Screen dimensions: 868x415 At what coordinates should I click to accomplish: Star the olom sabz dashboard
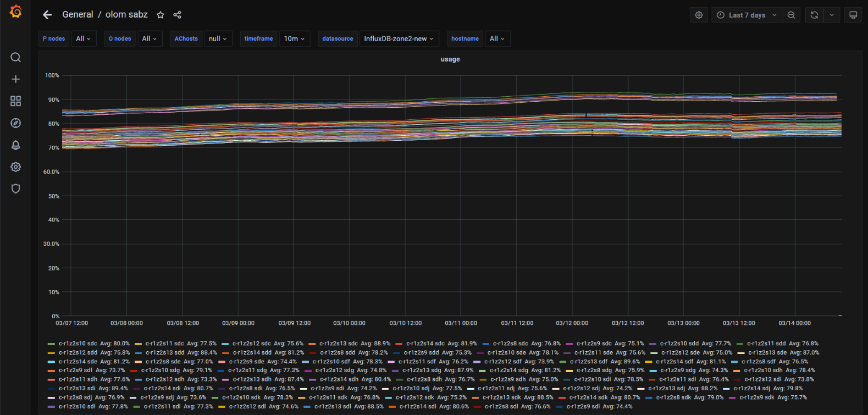click(160, 15)
